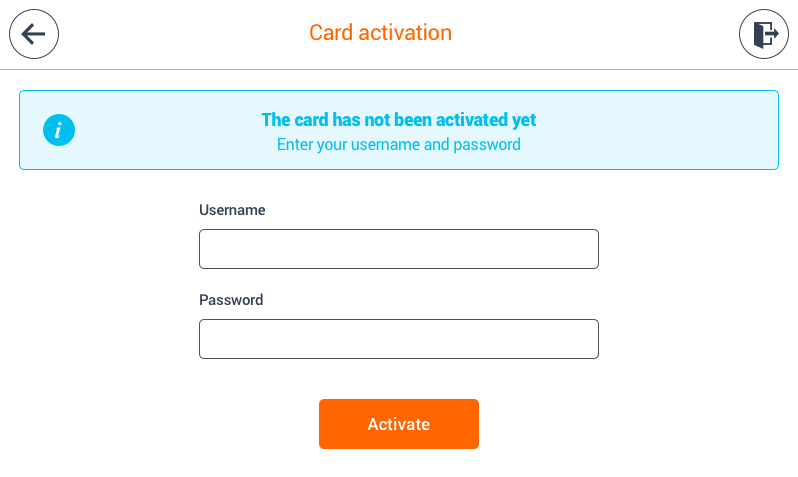This screenshot has width=798, height=477.
Task: Click the Card activation page title
Action: click(381, 33)
